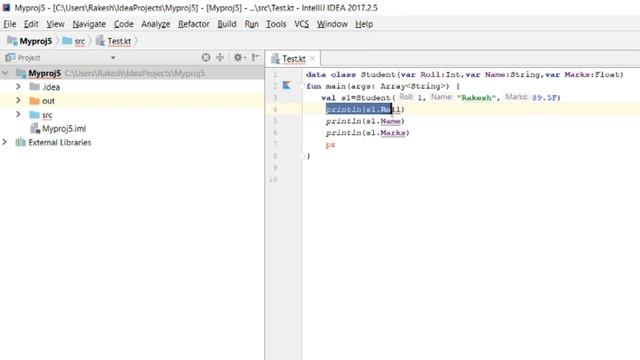Click the "Rakesh" string literal
This screenshot has width=640, height=360.
[x=476, y=98]
